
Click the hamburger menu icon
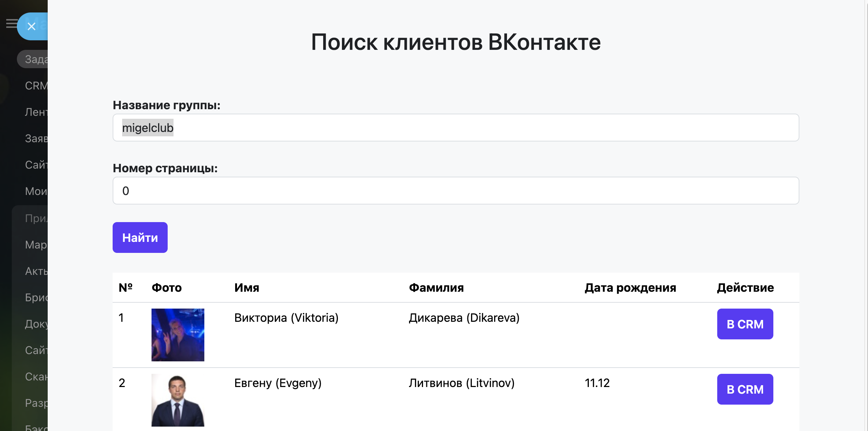coord(11,24)
